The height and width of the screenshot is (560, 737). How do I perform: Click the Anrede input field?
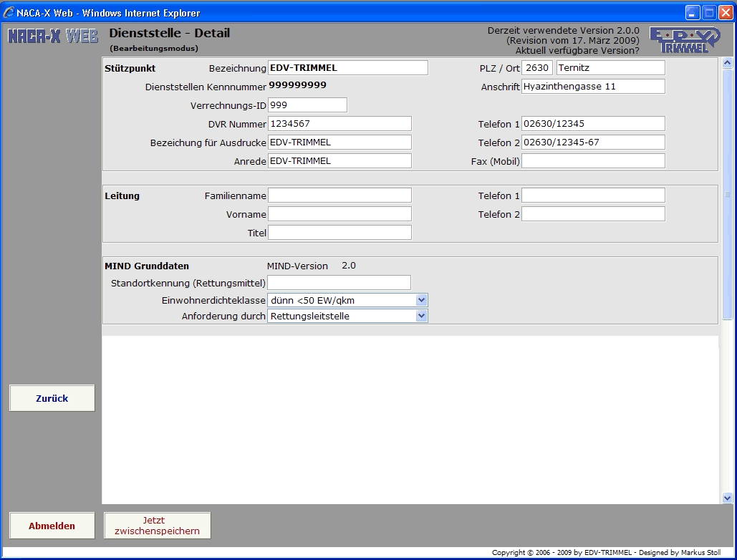(339, 160)
